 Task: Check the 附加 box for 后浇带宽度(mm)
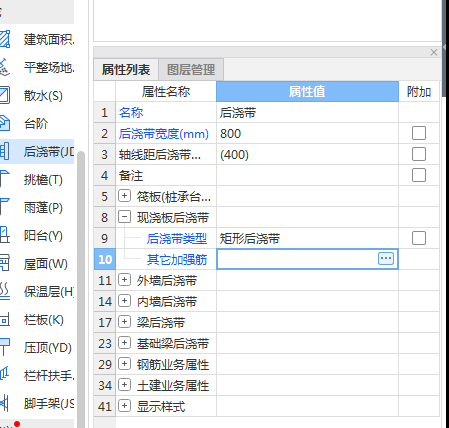click(x=419, y=133)
